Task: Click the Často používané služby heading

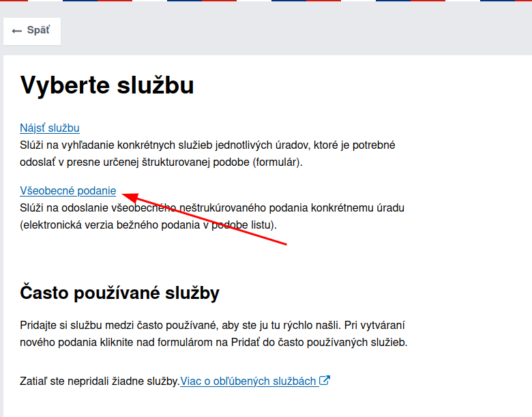Action: point(119,293)
